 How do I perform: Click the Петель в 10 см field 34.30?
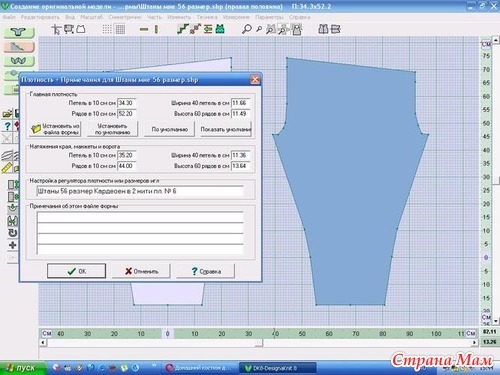pyautogui.click(x=127, y=103)
